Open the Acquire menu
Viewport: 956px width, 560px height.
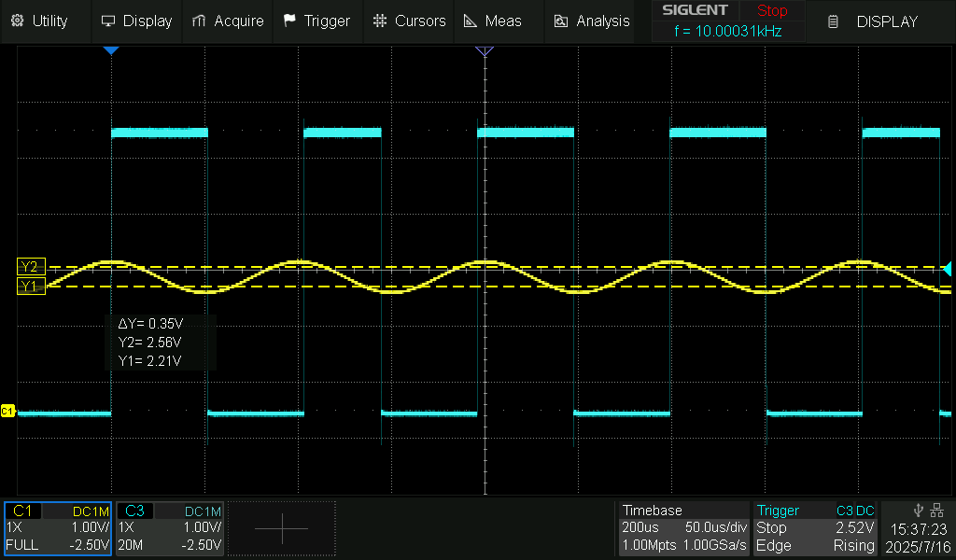[227, 21]
